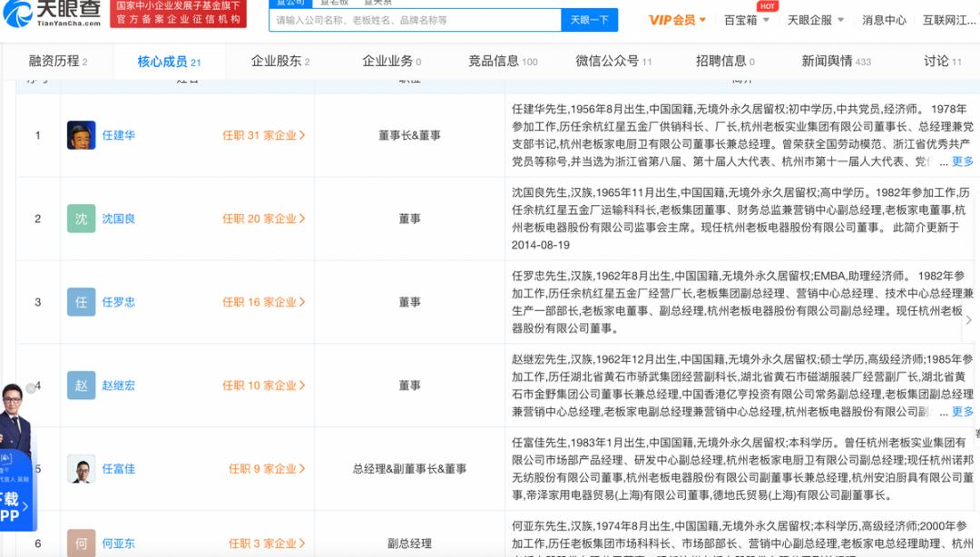Open the 何亚东 name link
The height and width of the screenshot is (557, 980).
[118, 543]
